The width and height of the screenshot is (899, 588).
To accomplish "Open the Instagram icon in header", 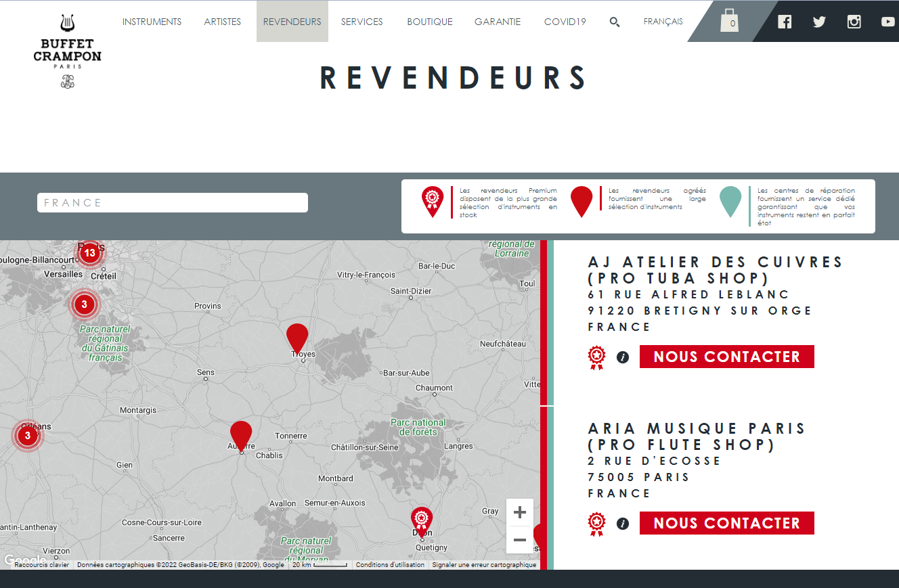I will (x=854, y=22).
